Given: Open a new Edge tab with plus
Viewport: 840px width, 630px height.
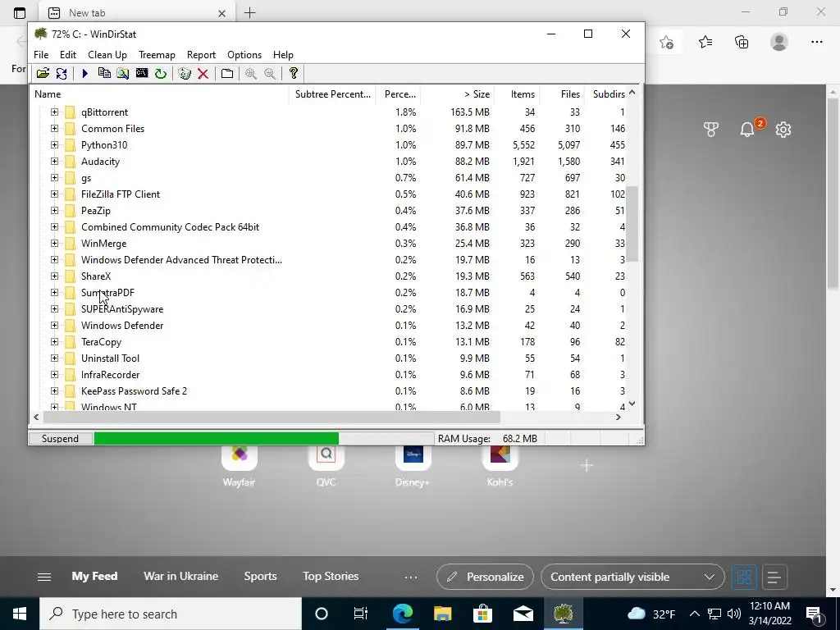Looking at the screenshot, I should 249,13.
